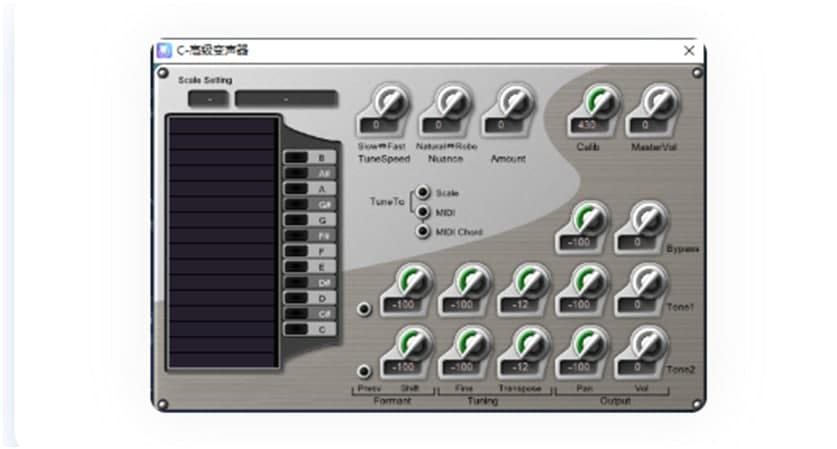The height and width of the screenshot is (449, 837).
Task: Toggle the D# note key
Action: click(x=310, y=282)
